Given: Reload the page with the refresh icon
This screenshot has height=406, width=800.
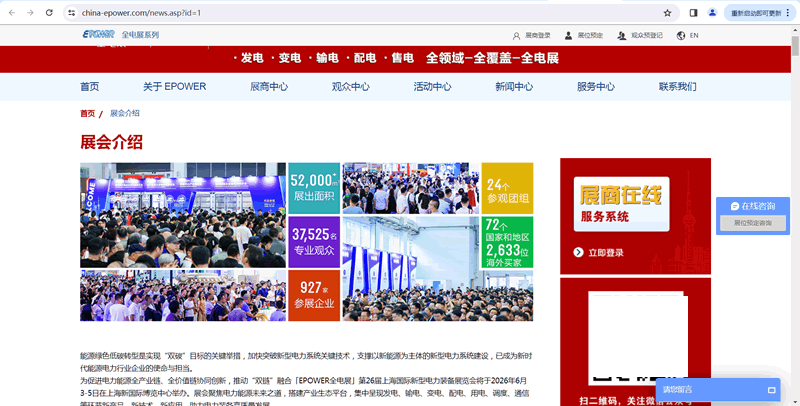Looking at the screenshot, I should [50, 13].
